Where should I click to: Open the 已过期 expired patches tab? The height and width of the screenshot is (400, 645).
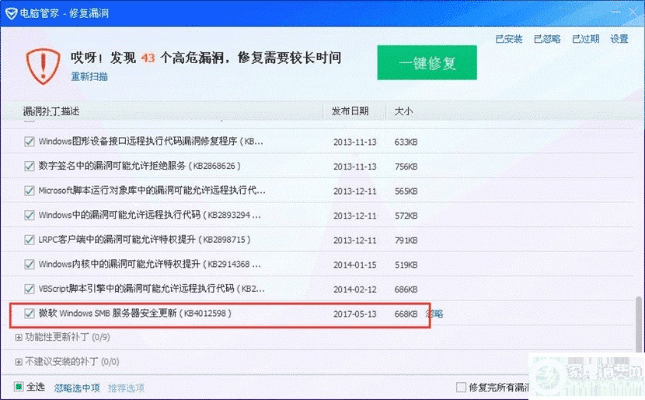585,39
